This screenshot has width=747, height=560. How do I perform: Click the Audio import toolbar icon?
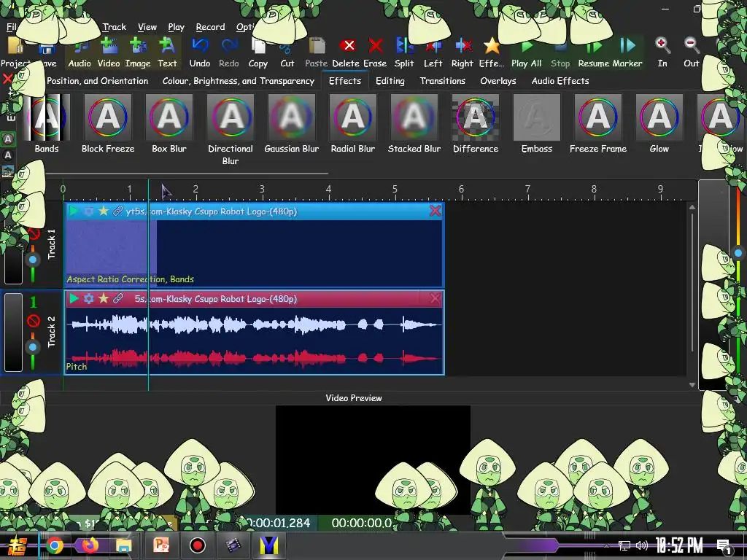click(79, 52)
